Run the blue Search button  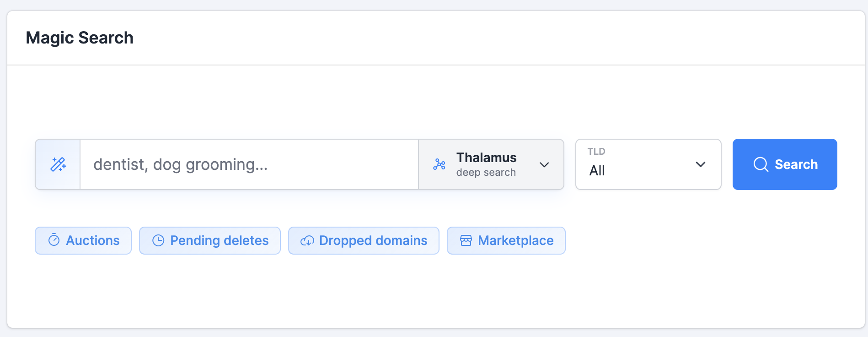click(x=785, y=164)
